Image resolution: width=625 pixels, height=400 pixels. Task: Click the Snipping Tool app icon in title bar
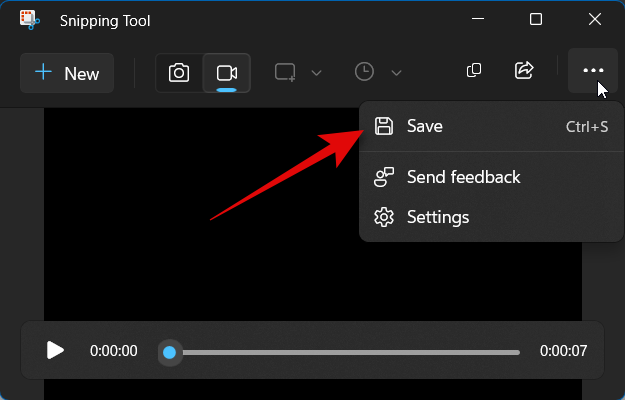[29, 20]
